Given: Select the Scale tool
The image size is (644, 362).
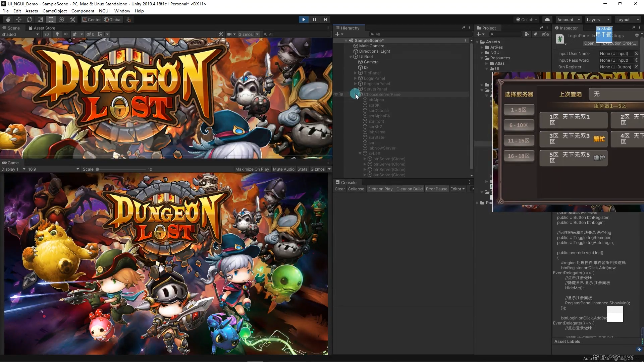Looking at the screenshot, I should pos(40,19).
